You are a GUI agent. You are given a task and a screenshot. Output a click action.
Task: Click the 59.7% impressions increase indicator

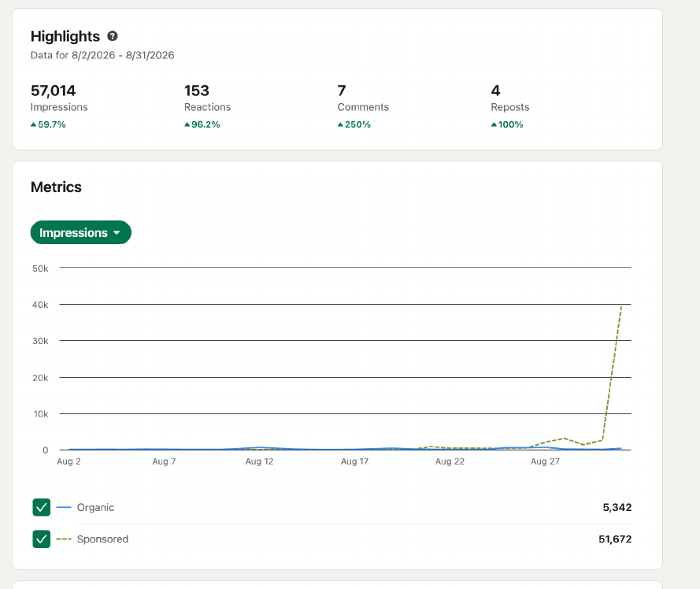48,124
